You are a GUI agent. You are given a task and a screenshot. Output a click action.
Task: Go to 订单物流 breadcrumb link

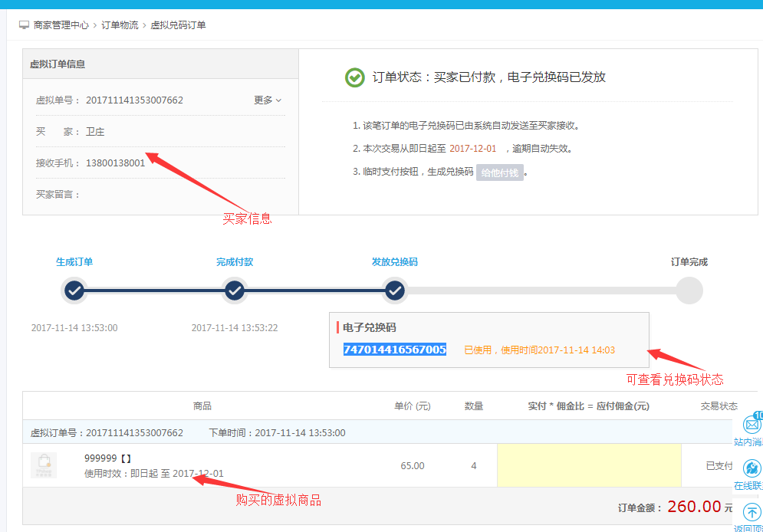[x=120, y=25]
